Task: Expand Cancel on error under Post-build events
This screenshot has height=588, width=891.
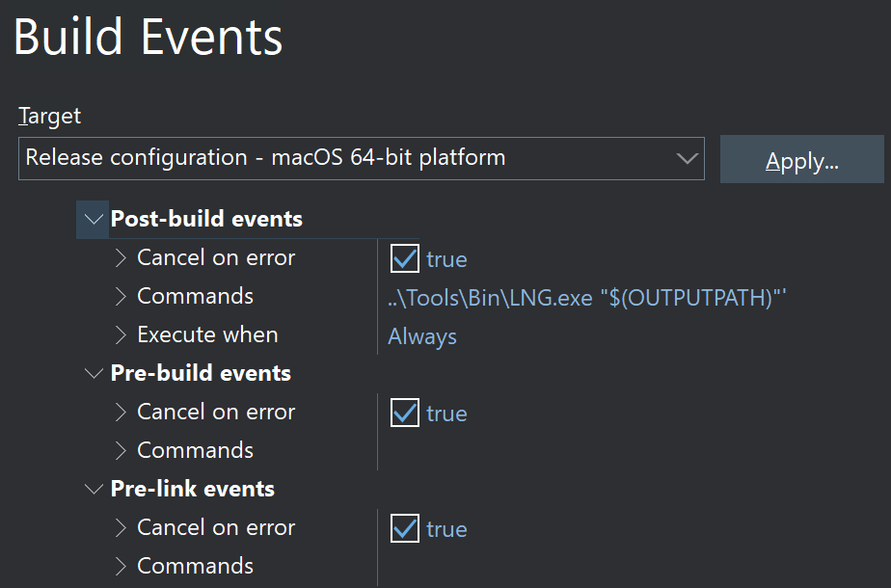Action: [x=121, y=258]
